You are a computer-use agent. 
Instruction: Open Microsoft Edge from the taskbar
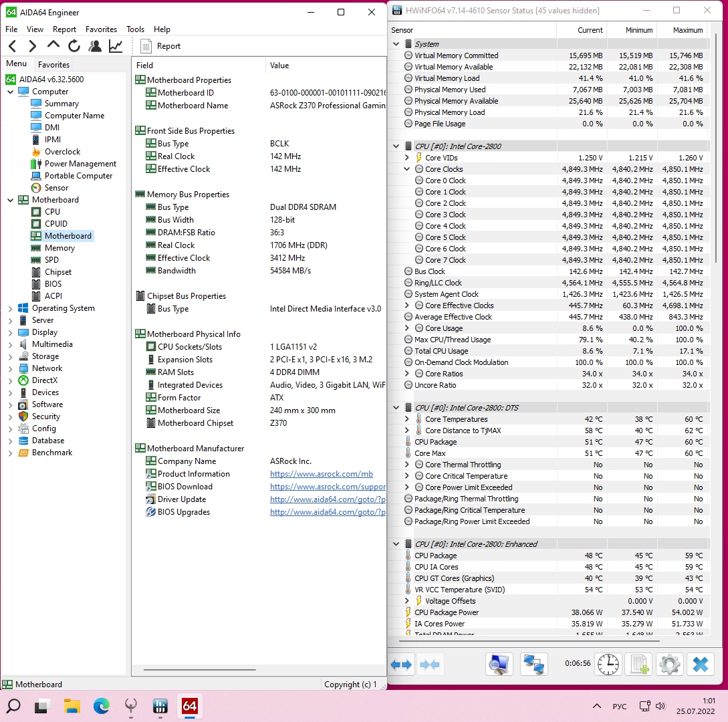click(x=101, y=706)
